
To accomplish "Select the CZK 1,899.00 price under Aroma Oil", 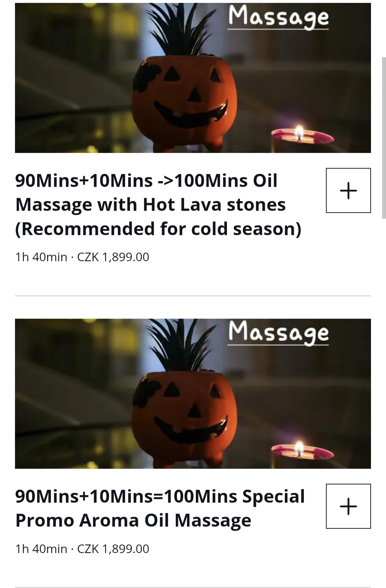I will (113, 549).
